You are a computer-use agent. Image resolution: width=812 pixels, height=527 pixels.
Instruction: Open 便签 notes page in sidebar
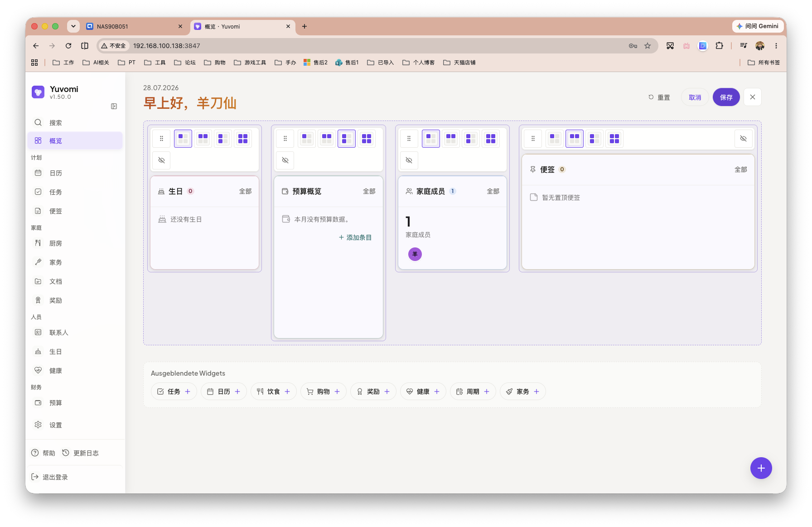click(75, 211)
